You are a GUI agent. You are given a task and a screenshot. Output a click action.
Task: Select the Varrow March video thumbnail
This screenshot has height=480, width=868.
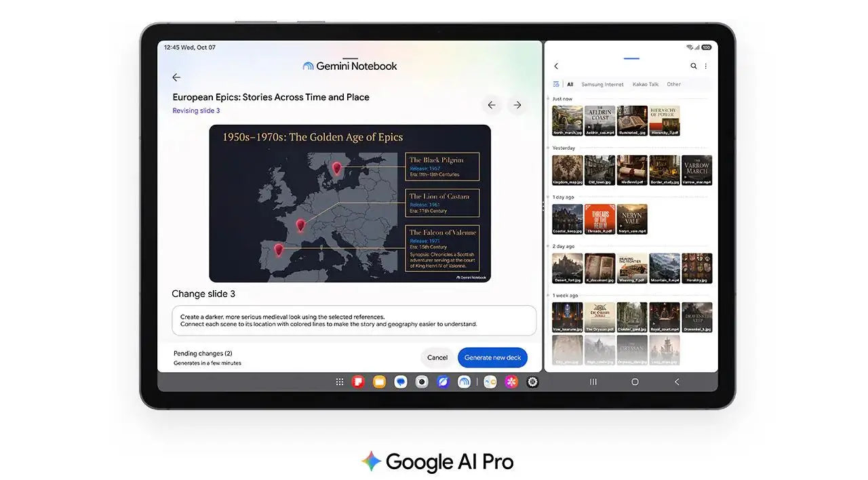click(x=697, y=170)
